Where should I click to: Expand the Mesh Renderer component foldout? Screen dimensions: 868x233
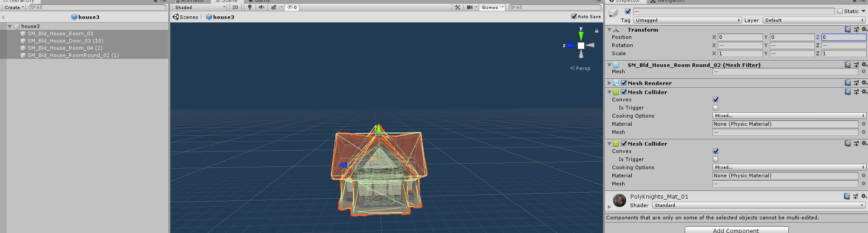click(x=609, y=83)
